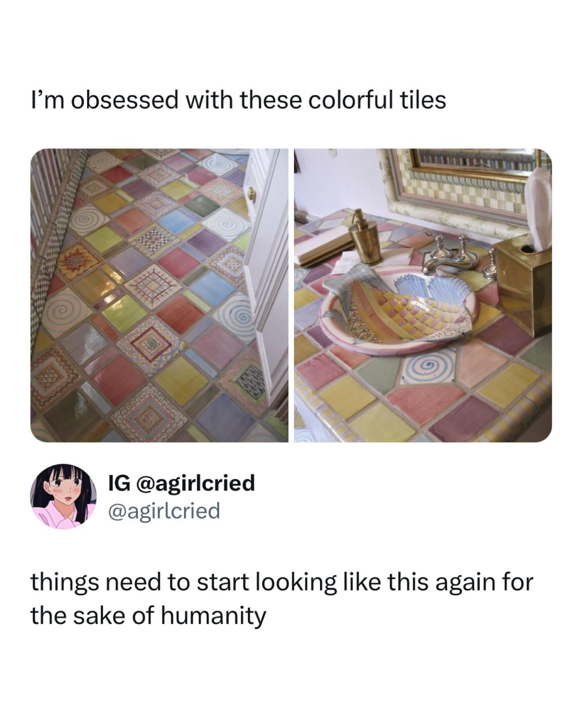Viewport: 582px width, 728px height.
Task: Click the blue spiral tile beside the sink
Action: [x=422, y=366]
